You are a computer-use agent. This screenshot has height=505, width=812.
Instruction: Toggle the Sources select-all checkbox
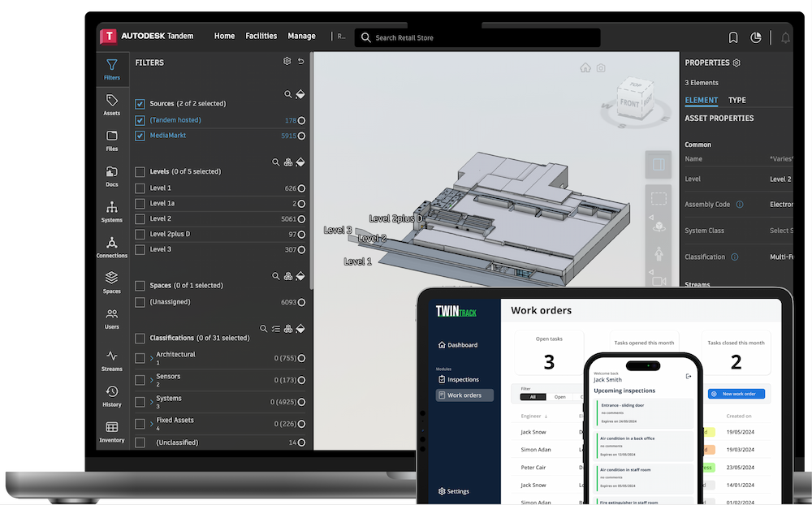tap(140, 104)
